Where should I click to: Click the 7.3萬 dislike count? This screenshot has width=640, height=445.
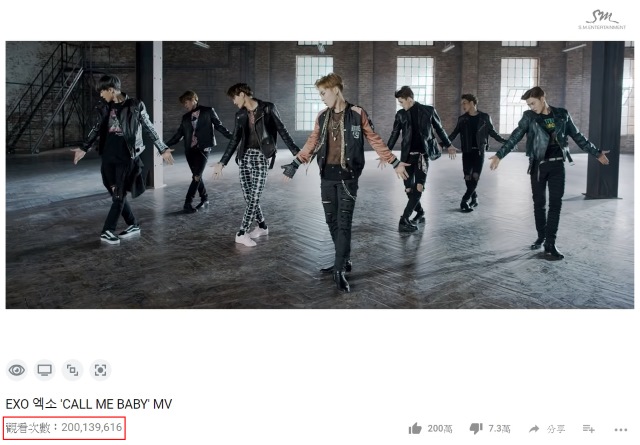pyautogui.click(x=500, y=429)
